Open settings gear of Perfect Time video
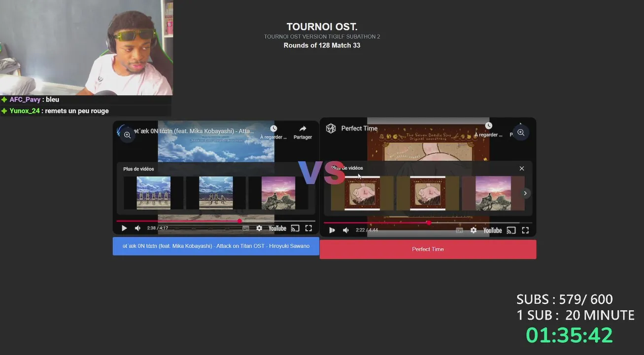Screen dimensions: 644x355 [x=474, y=230]
